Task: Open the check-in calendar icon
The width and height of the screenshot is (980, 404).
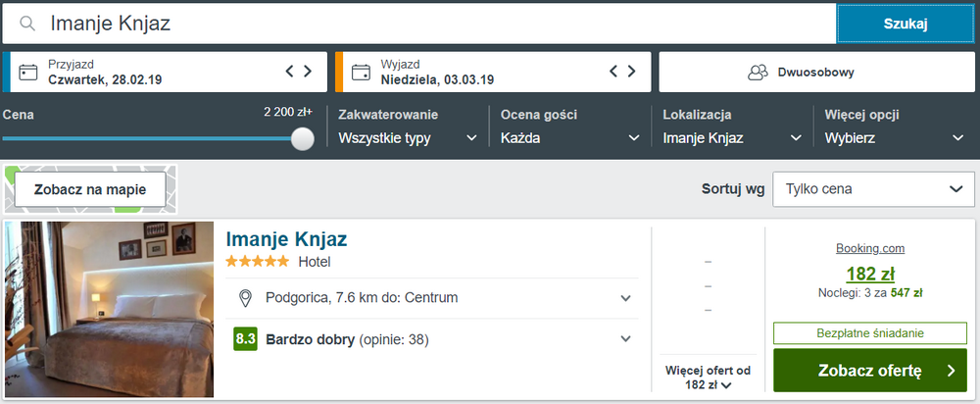Action: [27, 72]
